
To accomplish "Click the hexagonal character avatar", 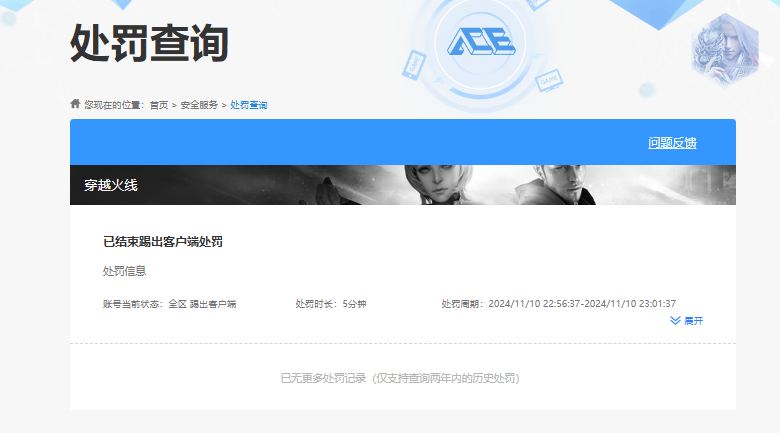I will [x=726, y=50].
